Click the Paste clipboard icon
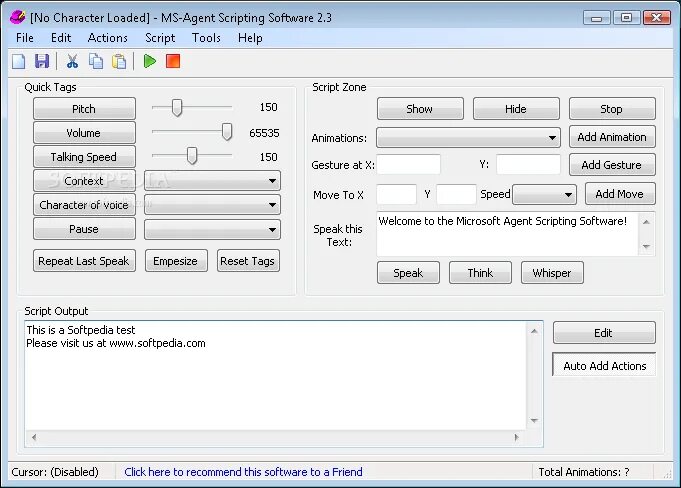Image resolution: width=681 pixels, height=488 pixels. pyautogui.click(x=119, y=62)
